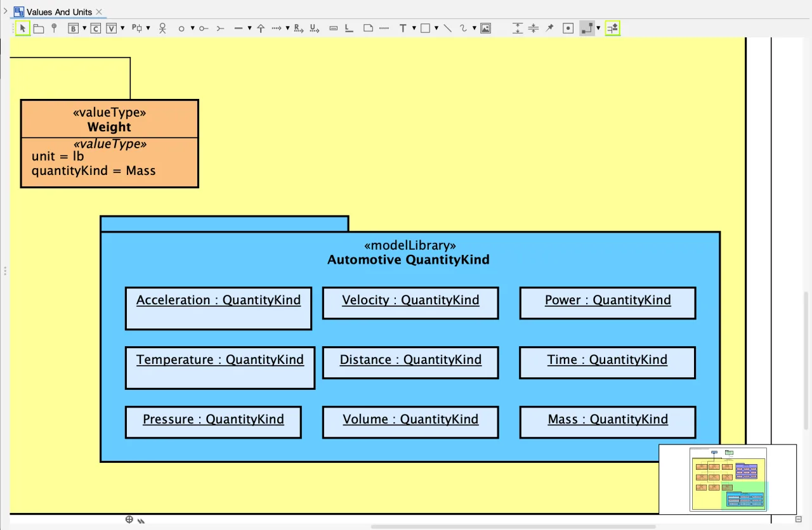Open the Rectangle shape dropdown arrow
Screen dimensions: 812x530
pyautogui.click(x=436, y=29)
